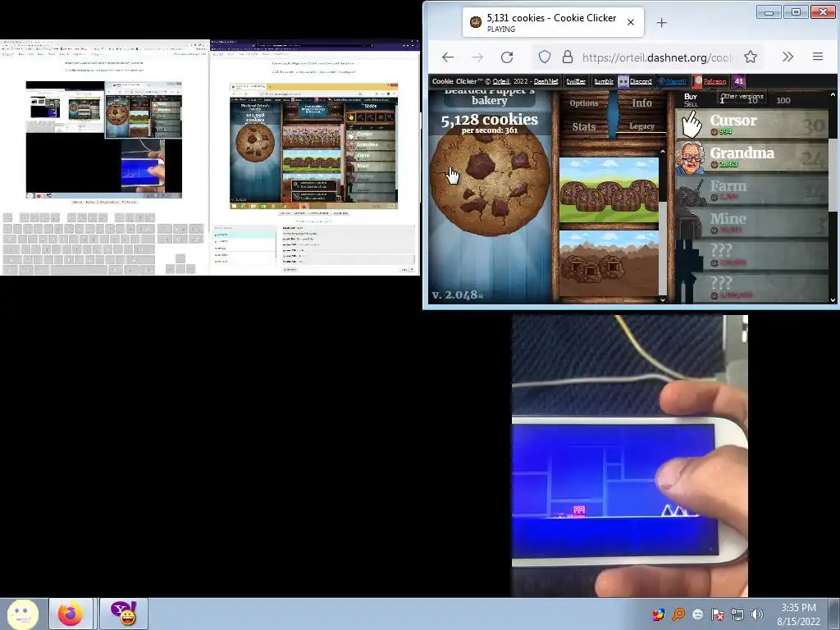Bookmark the page with the star icon
The image size is (840, 630).
(751, 57)
